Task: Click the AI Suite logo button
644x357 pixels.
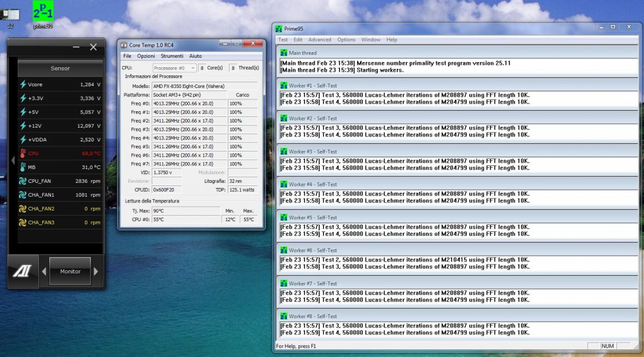Action: coord(23,272)
